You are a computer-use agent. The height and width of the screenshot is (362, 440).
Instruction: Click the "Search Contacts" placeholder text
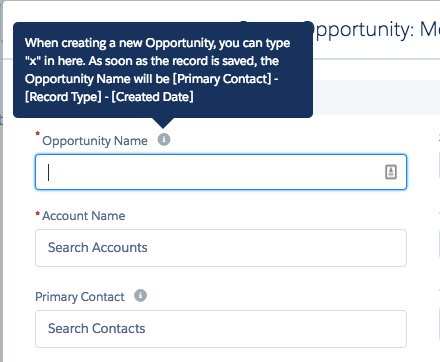[97, 328]
